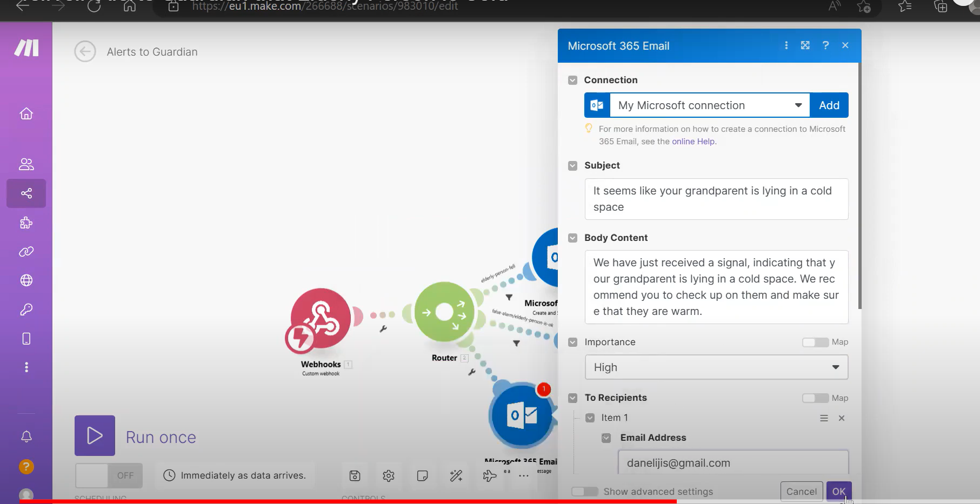Image resolution: width=980 pixels, height=504 pixels.
Task: Click the Auto-align magic wand icon
Action: [456, 475]
